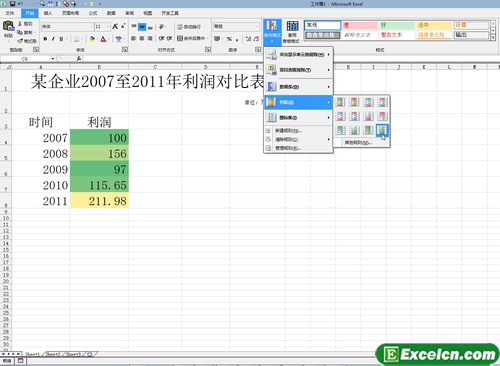This screenshot has height=366, width=500.
Task: Choose the green-yellow-red color scale preset
Action: (340, 102)
